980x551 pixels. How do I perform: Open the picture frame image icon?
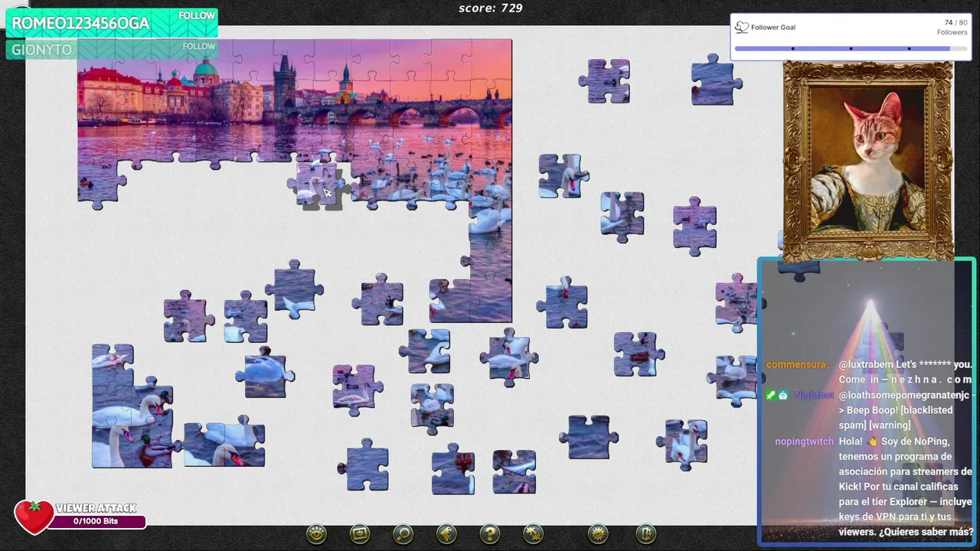pyautogui.click(x=360, y=534)
